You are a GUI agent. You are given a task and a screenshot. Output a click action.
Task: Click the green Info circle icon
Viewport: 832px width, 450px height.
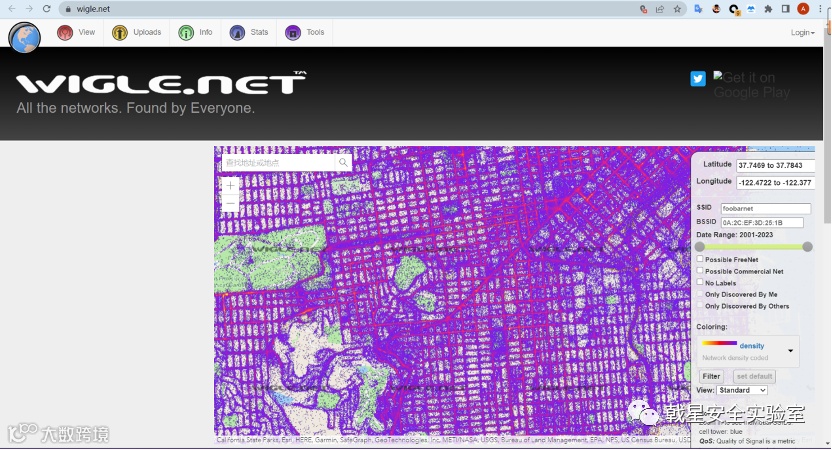click(x=186, y=33)
